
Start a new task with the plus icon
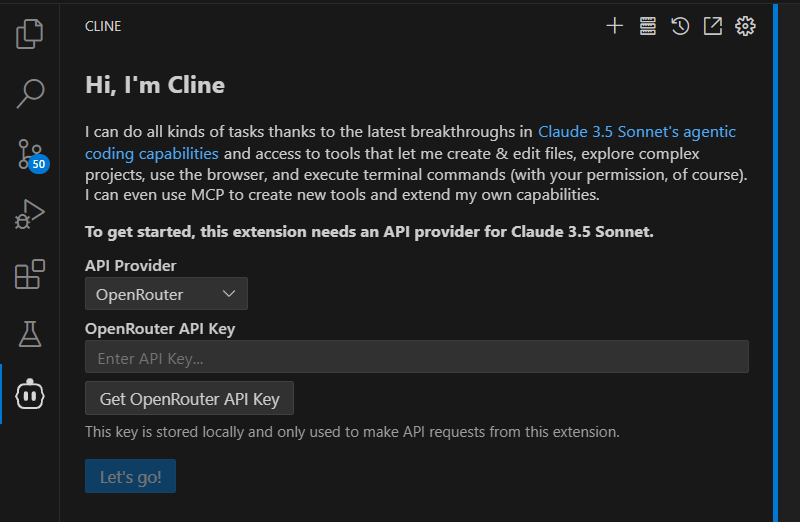[615, 26]
